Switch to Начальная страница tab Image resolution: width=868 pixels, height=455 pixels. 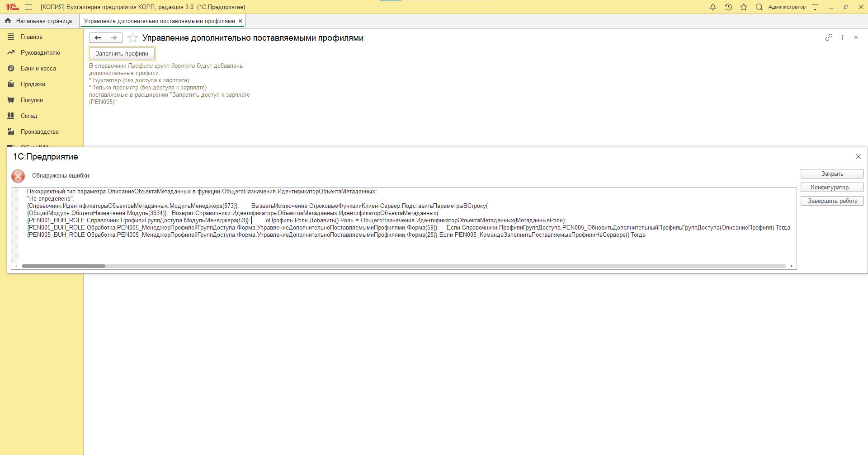coord(39,21)
